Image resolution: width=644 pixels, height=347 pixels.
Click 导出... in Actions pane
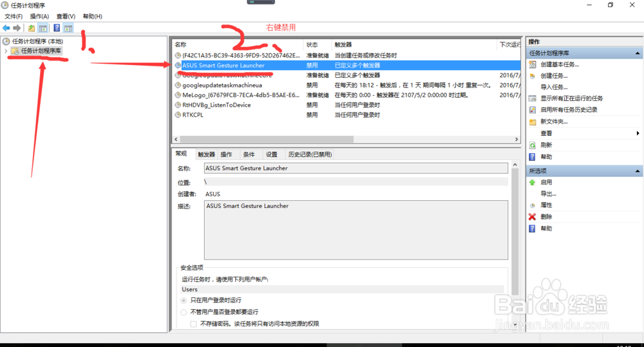click(x=548, y=194)
